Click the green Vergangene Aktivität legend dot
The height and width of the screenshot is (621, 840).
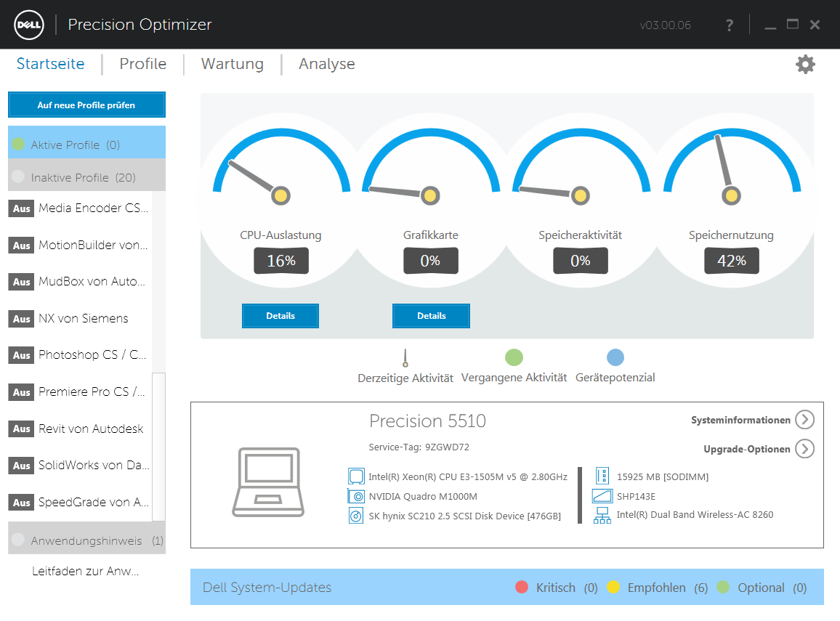click(514, 357)
